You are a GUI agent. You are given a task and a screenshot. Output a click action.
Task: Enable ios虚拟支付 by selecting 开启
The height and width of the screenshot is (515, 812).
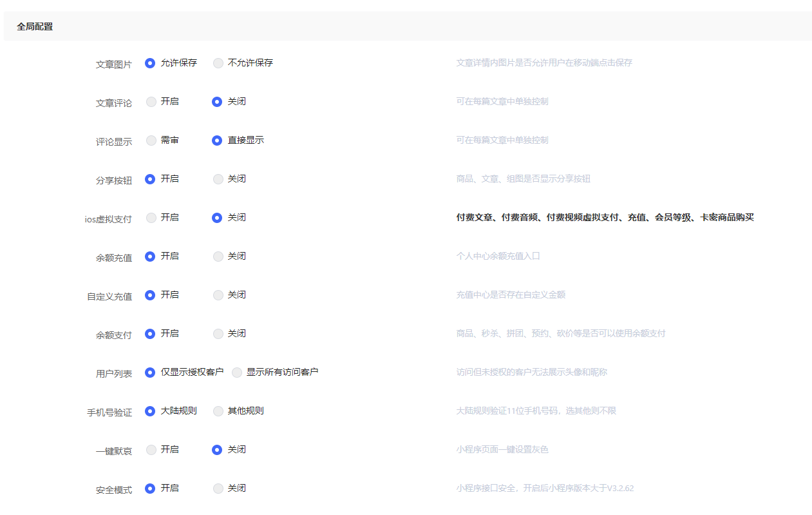click(x=151, y=218)
